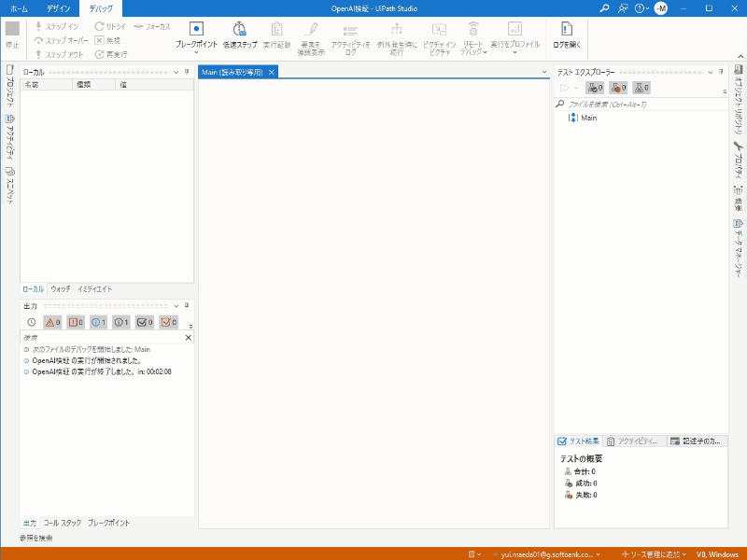
Task: Close the Main (読み取り専用) tab
Action: (272, 73)
